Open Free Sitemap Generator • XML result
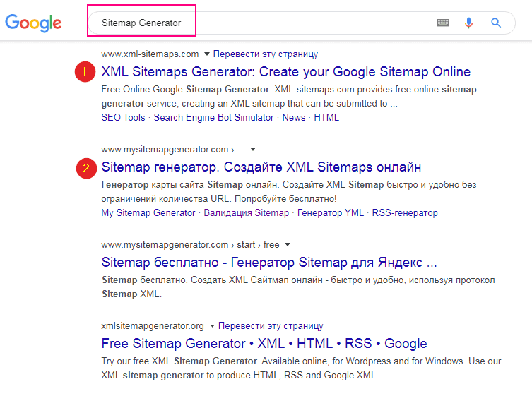Image resolution: width=532 pixels, height=396 pixels. [x=264, y=344]
